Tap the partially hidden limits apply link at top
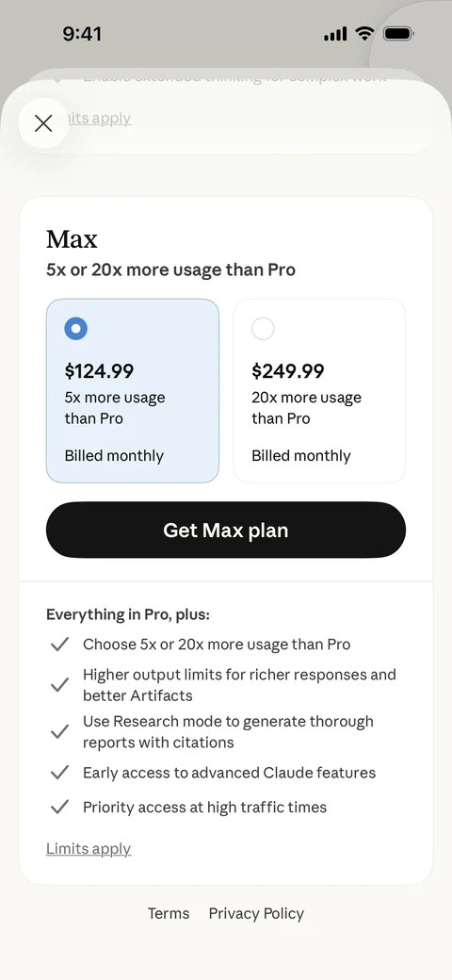This screenshot has width=452, height=980. pyautogui.click(x=99, y=118)
